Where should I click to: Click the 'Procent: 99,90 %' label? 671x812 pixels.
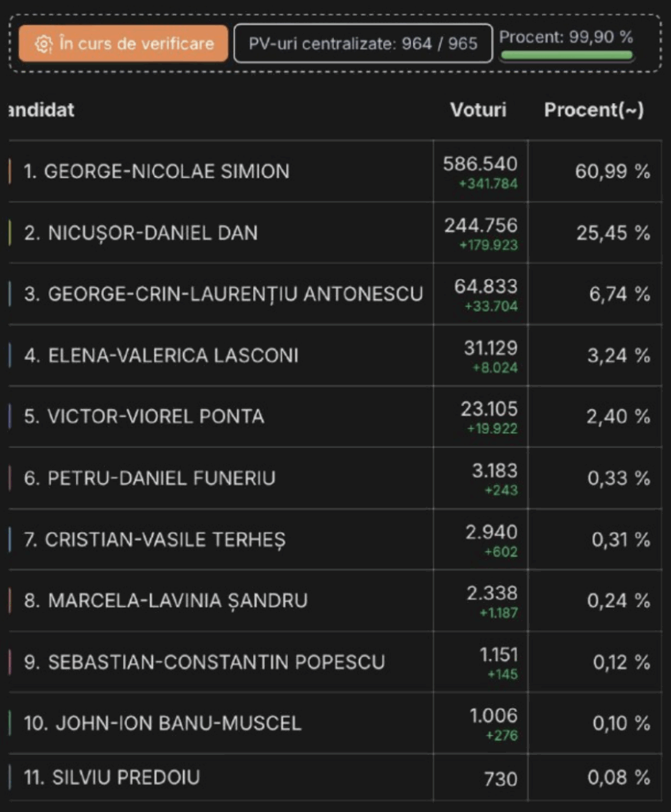566,37
